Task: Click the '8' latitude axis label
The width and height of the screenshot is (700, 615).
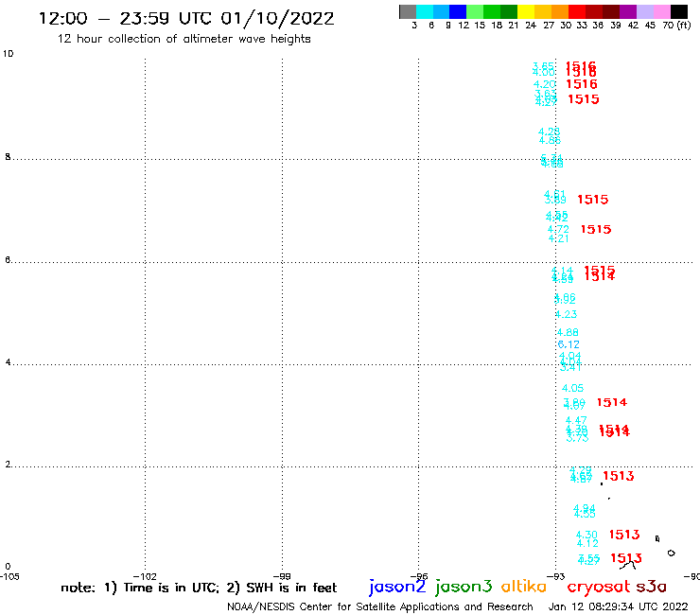Action: (8, 157)
